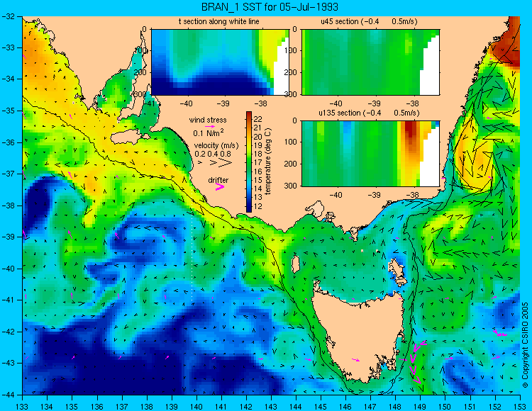Click the '-38' tick under the u45 section plot
532x411 pixels.
[413, 103]
